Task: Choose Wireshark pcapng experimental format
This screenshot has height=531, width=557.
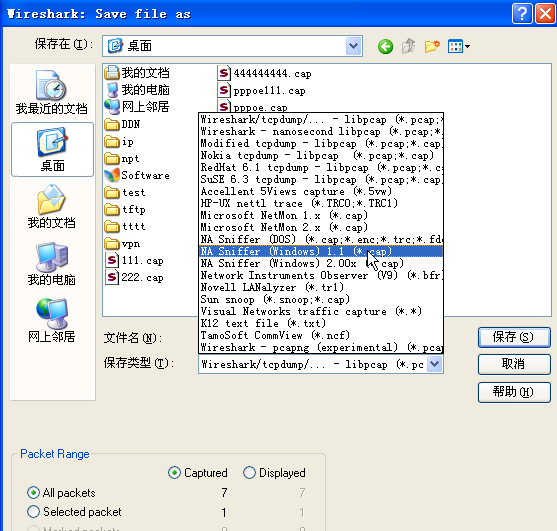Action: [321, 347]
